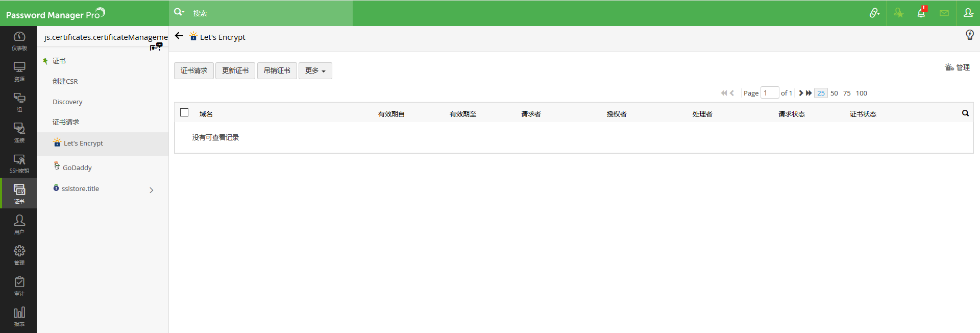This screenshot has width=980, height=333.
Task: Select the 证书 certificates sidebar icon
Action: (19, 193)
